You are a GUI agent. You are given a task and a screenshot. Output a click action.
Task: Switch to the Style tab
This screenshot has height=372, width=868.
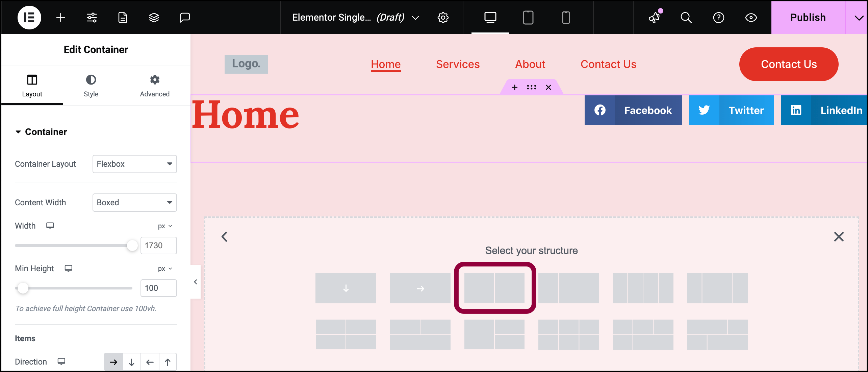click(91, 84)
